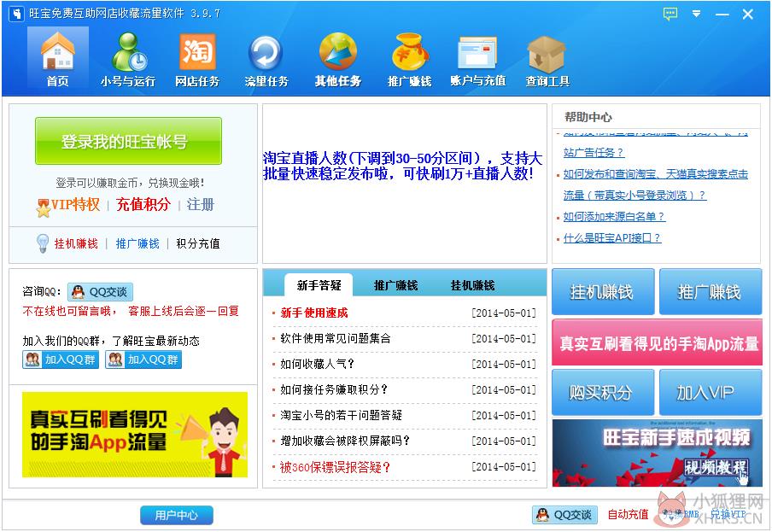The width and height of the screenshot is (772, 532).
Task: Open 被360保镖误报答疑? article
Action: [335, 466]
